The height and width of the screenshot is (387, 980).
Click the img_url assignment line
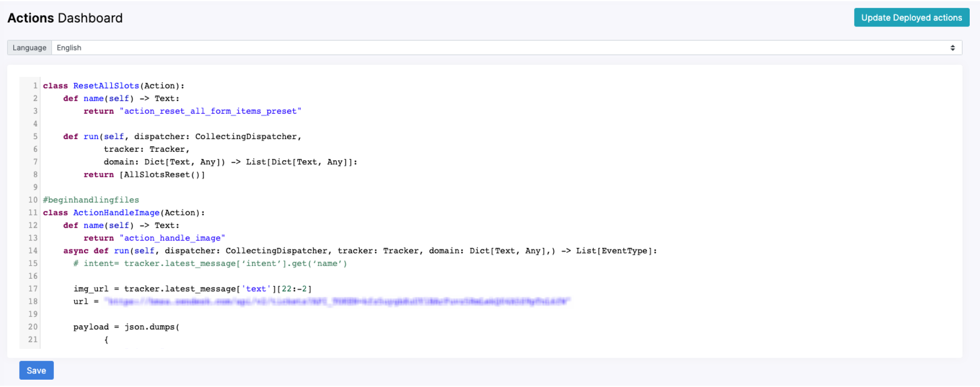click(x=193, y=289)
